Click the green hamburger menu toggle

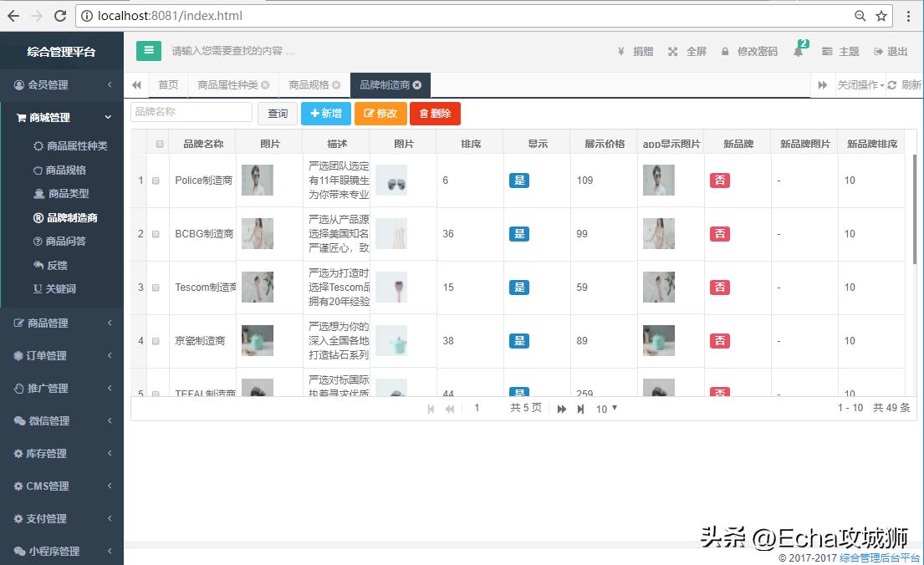tap(149, 51)
